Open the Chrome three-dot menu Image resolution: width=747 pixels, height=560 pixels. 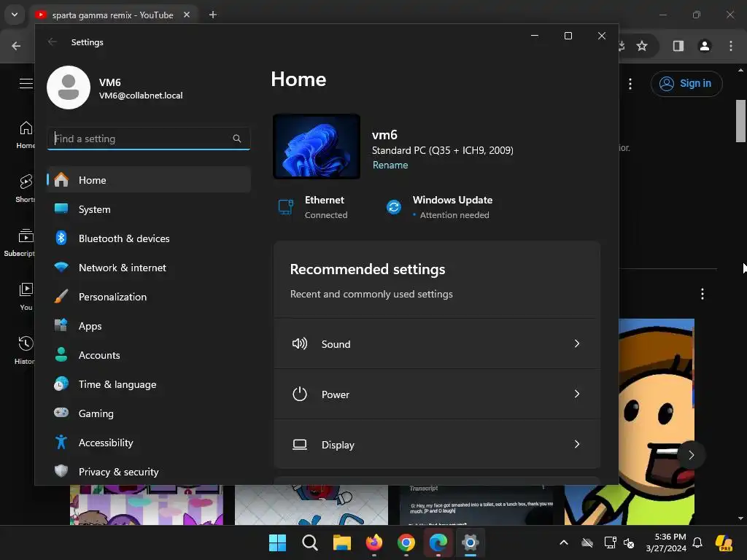tap(731, 46)
